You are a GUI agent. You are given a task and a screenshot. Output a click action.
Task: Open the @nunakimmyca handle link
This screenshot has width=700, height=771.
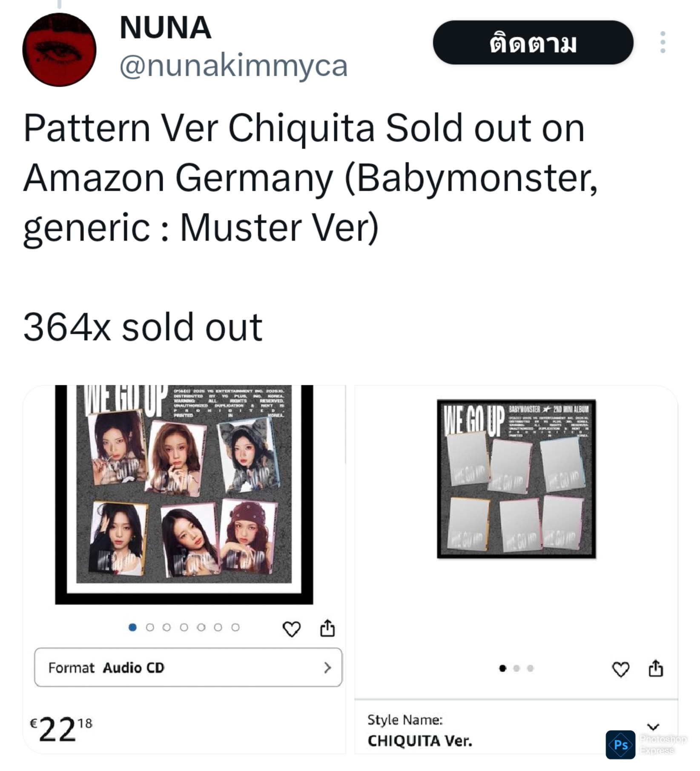[x=233, y=66]
